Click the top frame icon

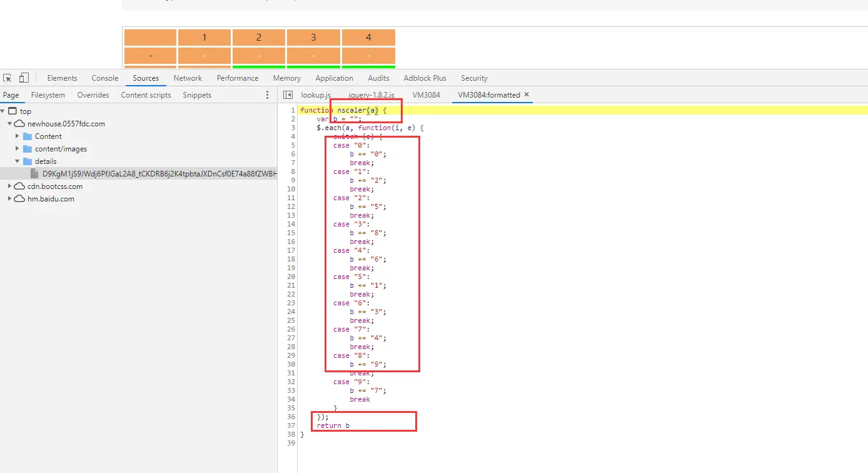13,111
